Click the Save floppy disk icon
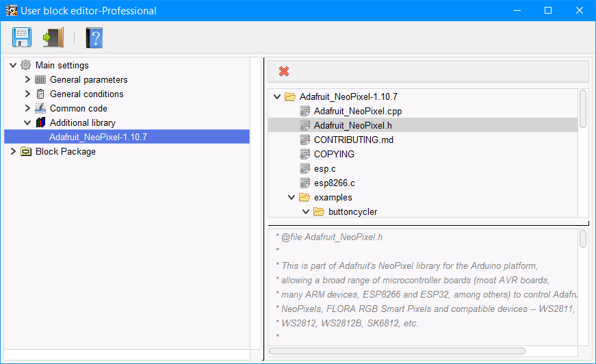This screenshot has width=596, height=364. [x=22, y=37]
